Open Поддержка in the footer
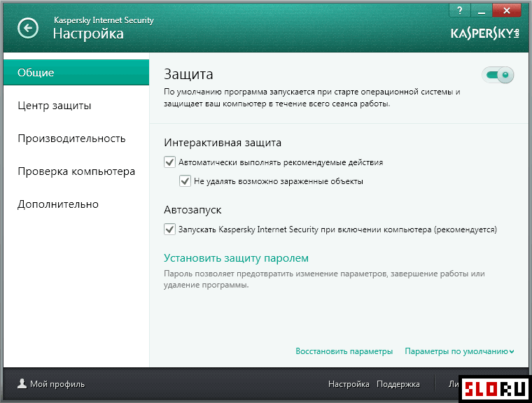The width and height of the screenshot is (532, 403). [x=398, y=384]
